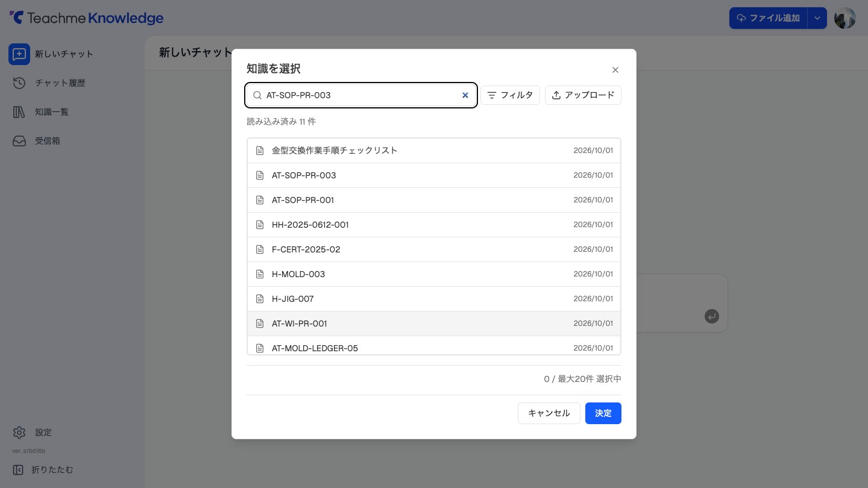Screen dimensions: 868x488
Task: Click the アップロード upload button
Action: [x=583, y=95]
